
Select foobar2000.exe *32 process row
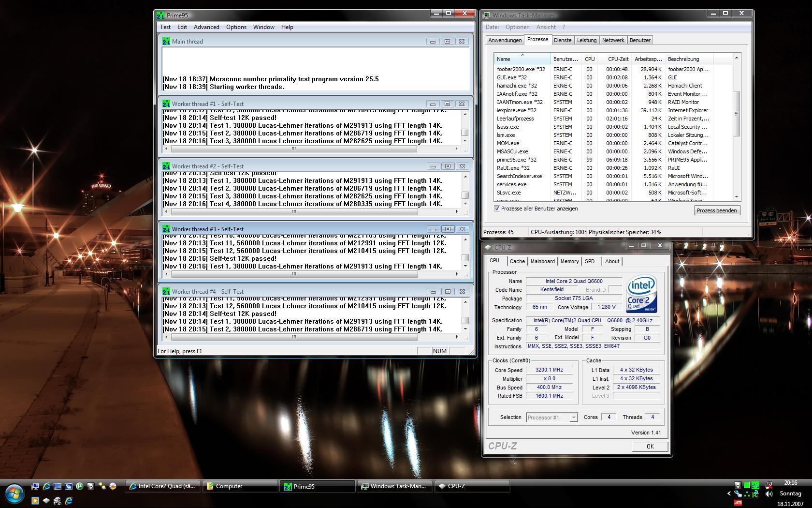click(603, 69)
